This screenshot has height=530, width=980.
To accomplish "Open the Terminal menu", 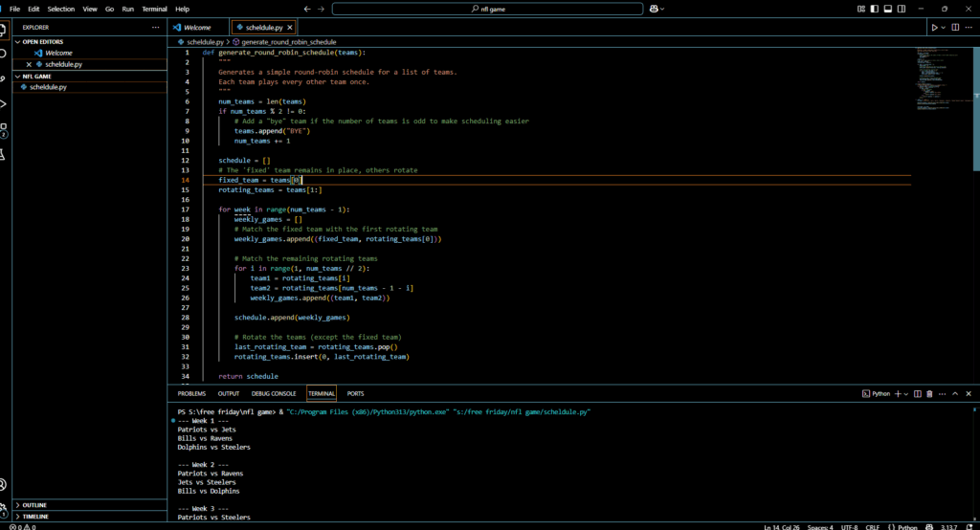I will click(153, 9).
